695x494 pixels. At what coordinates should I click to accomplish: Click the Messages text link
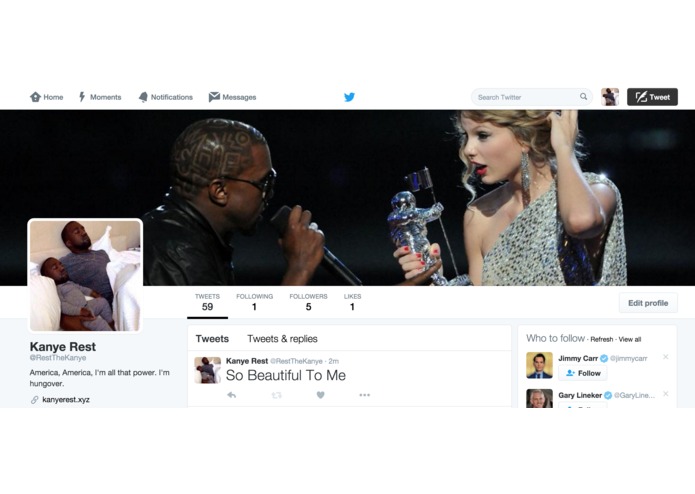(x=239, y=97)
